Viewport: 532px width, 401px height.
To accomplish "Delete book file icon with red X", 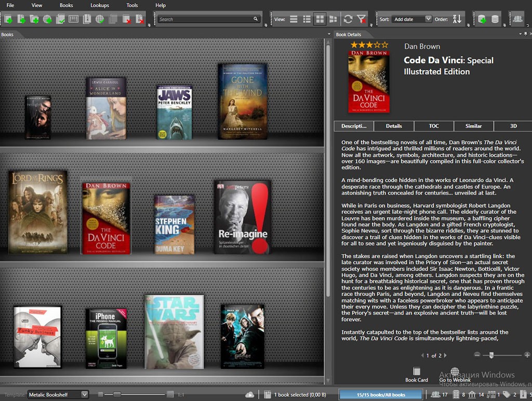I will pos(139,19).
